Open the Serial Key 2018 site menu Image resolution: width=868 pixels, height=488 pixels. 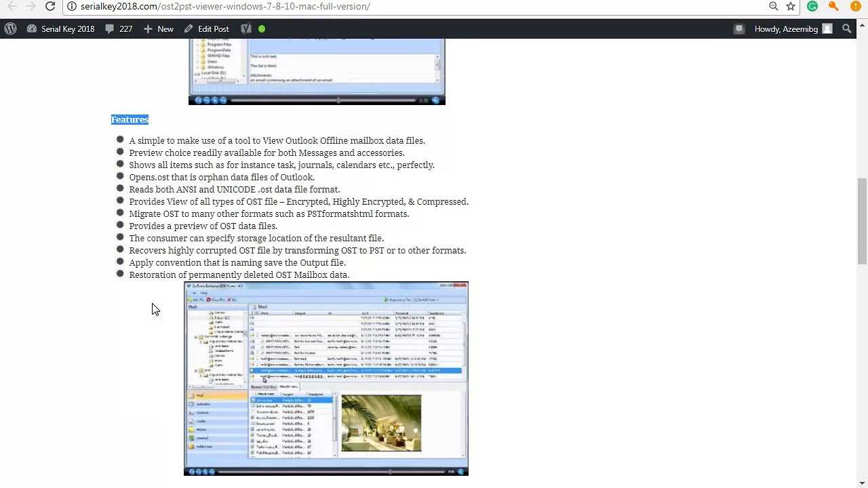click(61, 29)
